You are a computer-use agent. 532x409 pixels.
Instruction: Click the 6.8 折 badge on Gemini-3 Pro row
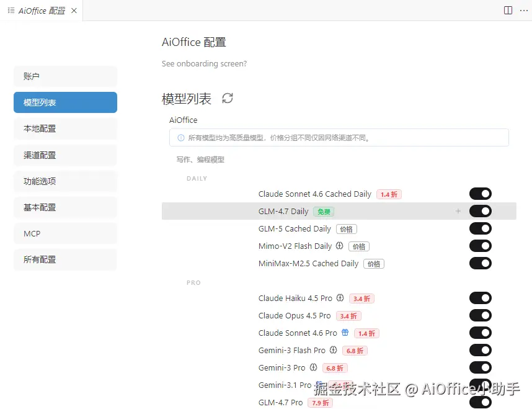tap(335, 368)
